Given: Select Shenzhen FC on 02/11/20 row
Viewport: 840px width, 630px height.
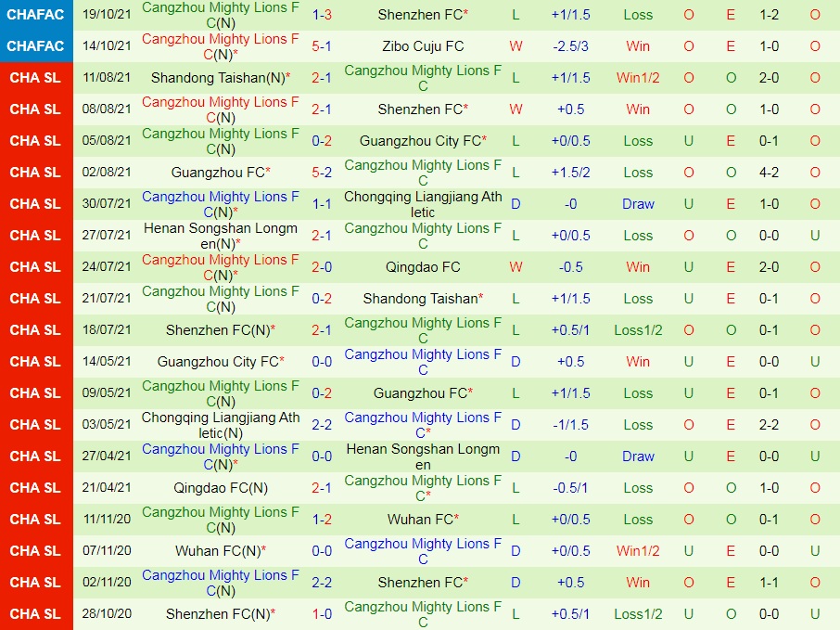Looking at the screenshot, I should click(423, 583).
